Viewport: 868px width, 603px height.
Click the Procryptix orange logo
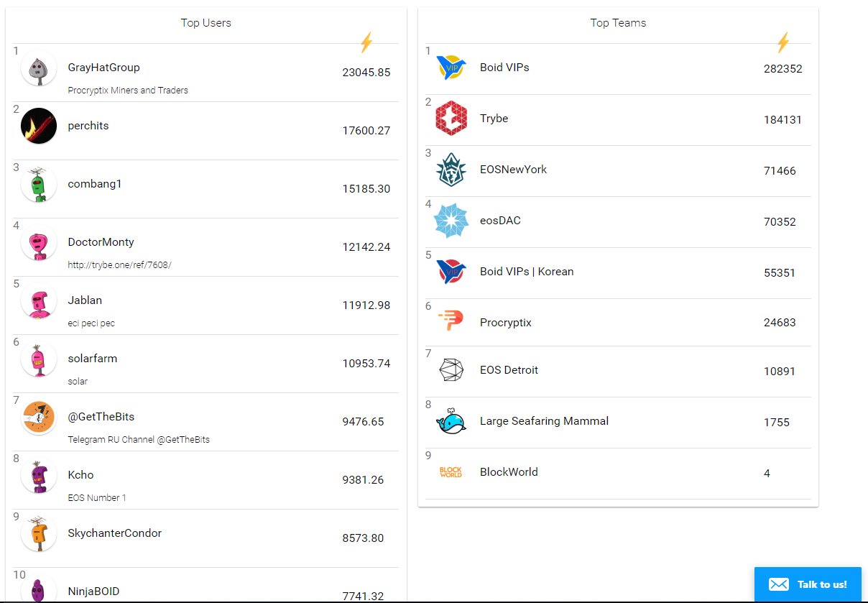451,321
